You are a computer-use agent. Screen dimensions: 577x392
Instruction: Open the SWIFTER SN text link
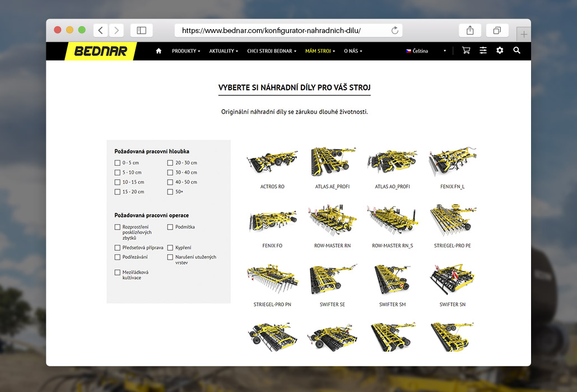(452, 305)
